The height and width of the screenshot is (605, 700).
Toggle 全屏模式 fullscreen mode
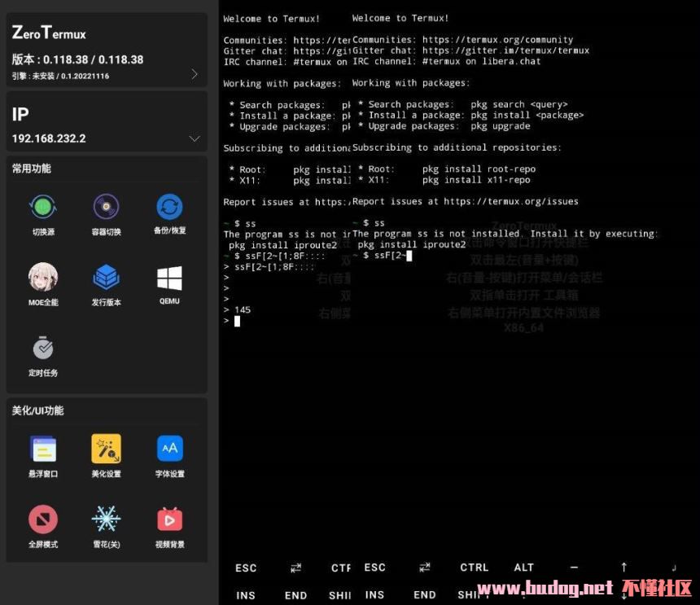tap(43, 520)
